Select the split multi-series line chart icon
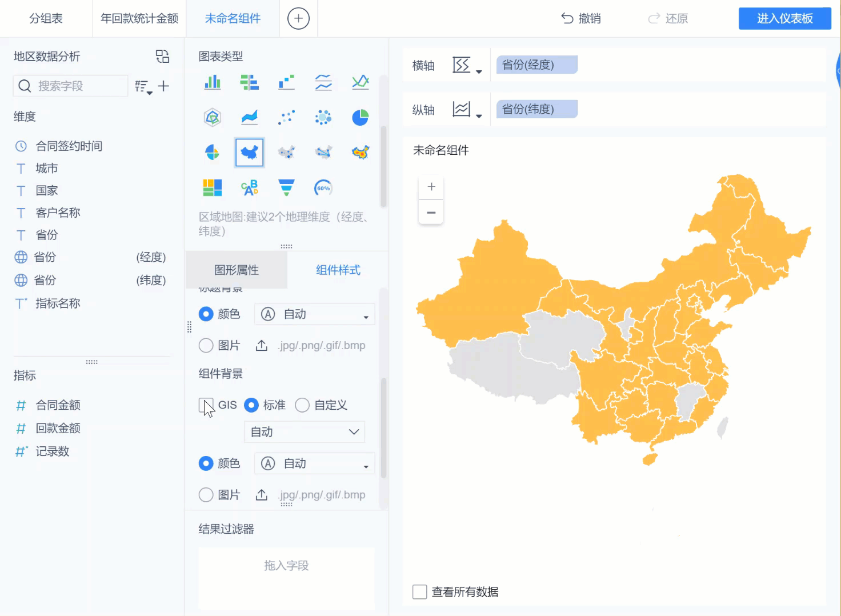This screenshot has height=616, width=841. (x=323, y=82)
